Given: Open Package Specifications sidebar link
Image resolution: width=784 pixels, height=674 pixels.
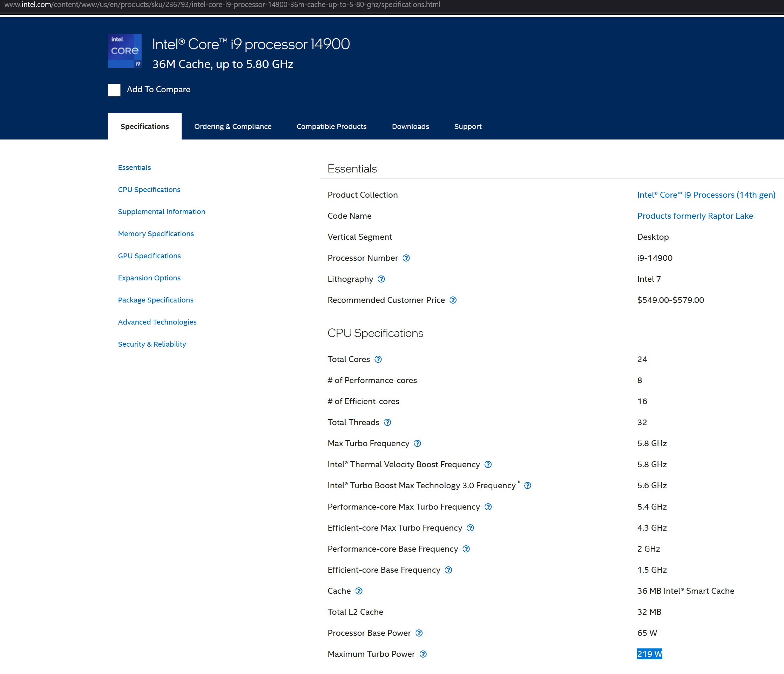Looking at the screenshot, I should click(x=156, y=300).
